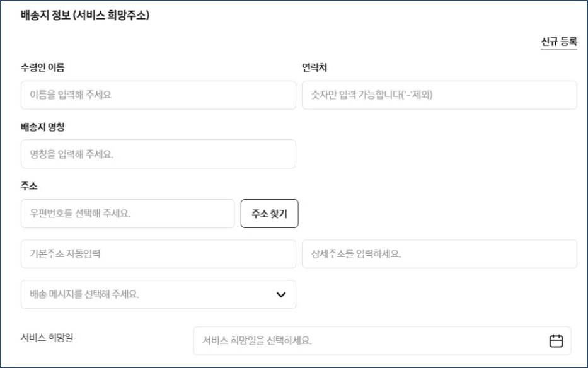Viewport: 588px width, 368px height.
Task: Show the delivery message options list
Action: [x=158, y=294]
